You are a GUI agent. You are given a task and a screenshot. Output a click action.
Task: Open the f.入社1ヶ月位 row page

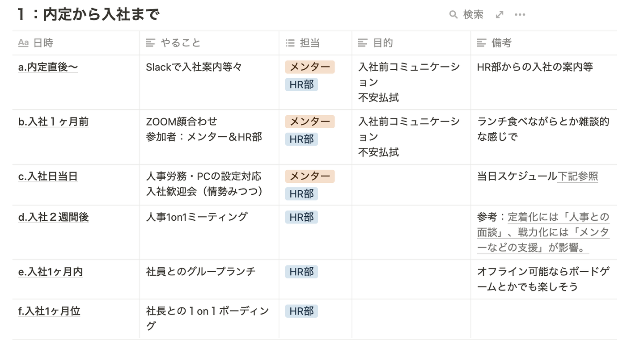49,311
